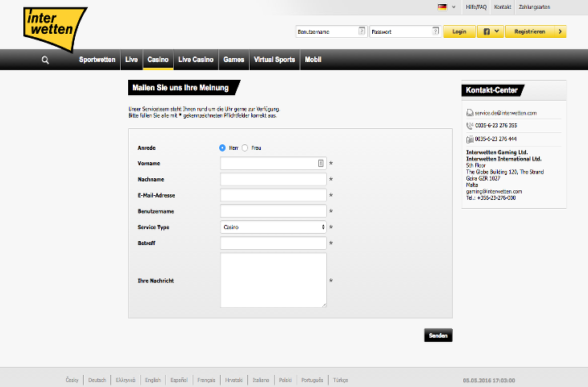The image size is (588, 387).
Task: Click the help icon in Benutzername field
Action: coord(362,31)
